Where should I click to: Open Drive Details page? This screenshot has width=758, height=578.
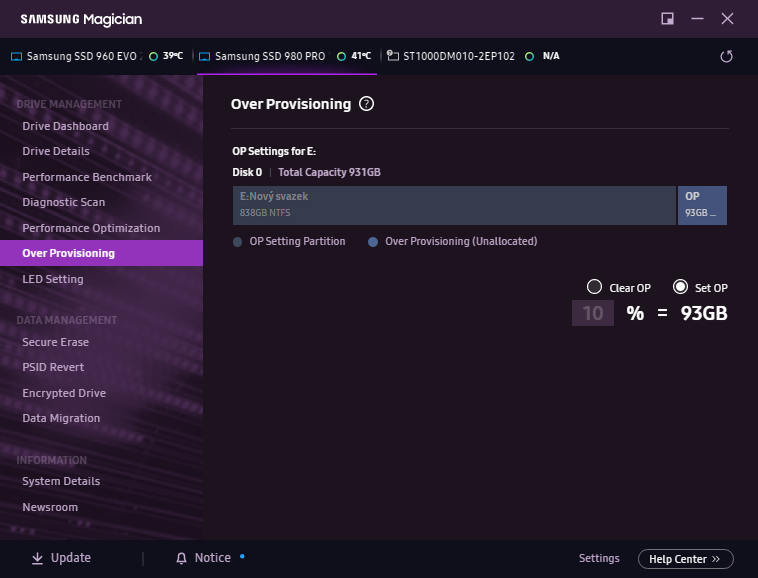click(x=56, y=151)
